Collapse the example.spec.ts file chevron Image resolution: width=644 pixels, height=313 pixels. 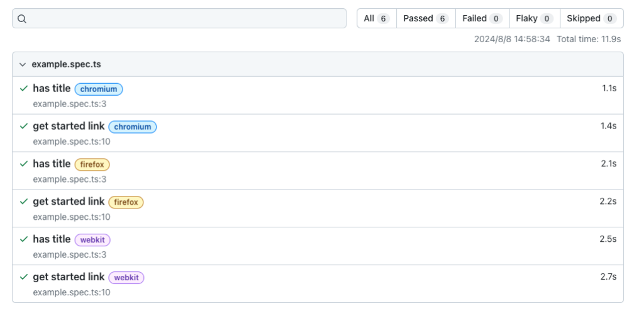[23, 65]
